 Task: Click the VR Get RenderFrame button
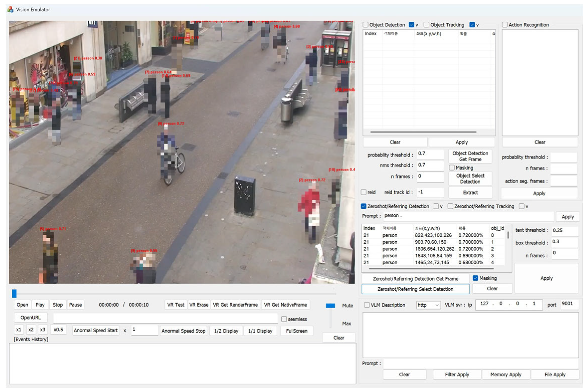(x=235, y=305)
